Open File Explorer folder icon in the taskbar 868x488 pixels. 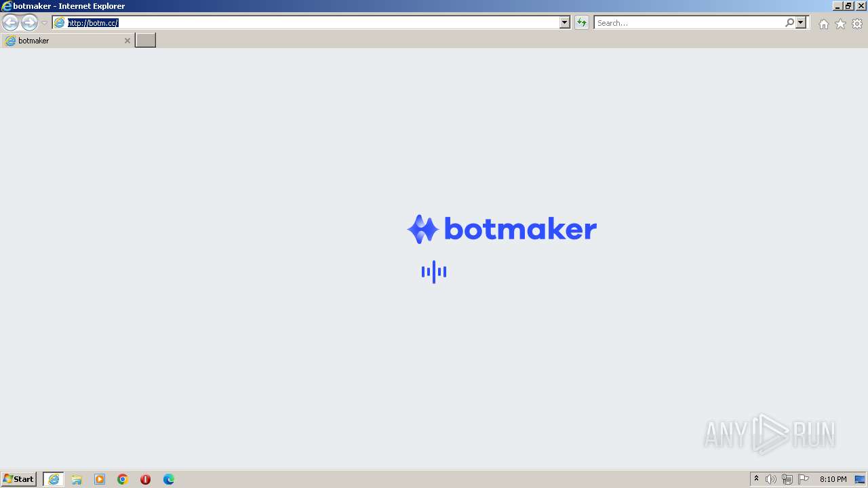coord(77,479)
